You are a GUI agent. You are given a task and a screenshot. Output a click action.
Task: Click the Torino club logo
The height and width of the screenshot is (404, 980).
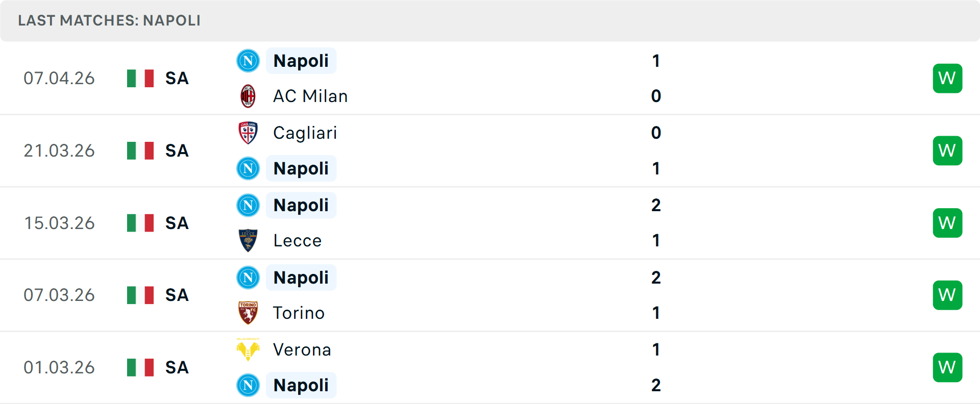coord(248,313)
